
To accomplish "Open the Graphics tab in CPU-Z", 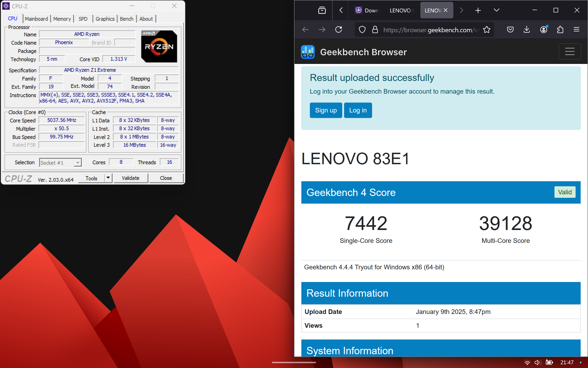I will (105, 19).
